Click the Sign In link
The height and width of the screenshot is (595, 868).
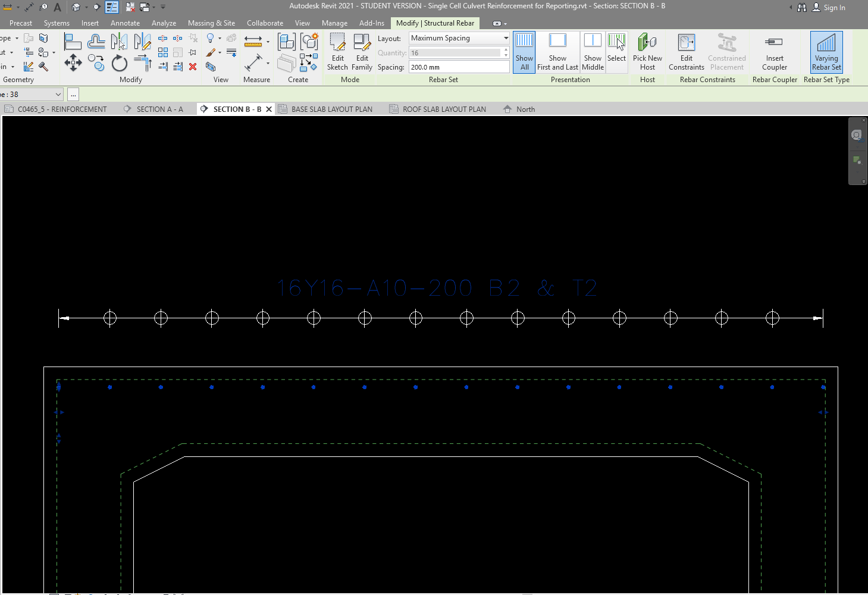tap(835, 8)
